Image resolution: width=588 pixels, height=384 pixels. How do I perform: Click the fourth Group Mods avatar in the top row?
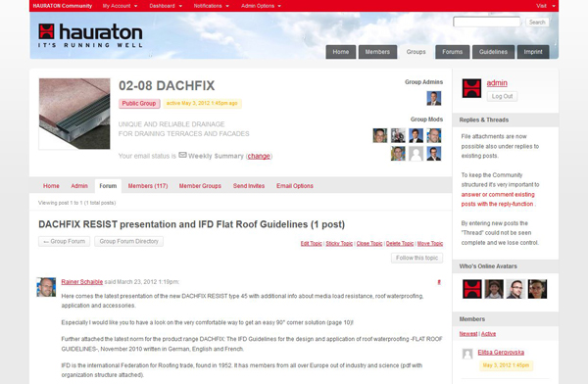tap(434, 135)
